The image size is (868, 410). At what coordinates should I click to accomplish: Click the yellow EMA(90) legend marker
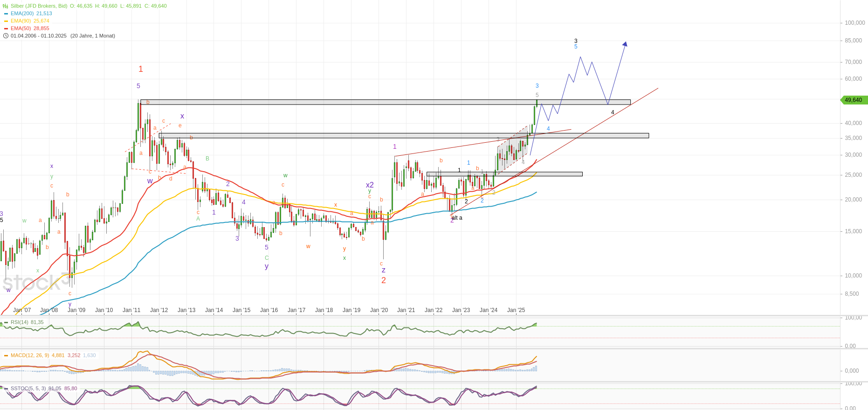[6, 21]
